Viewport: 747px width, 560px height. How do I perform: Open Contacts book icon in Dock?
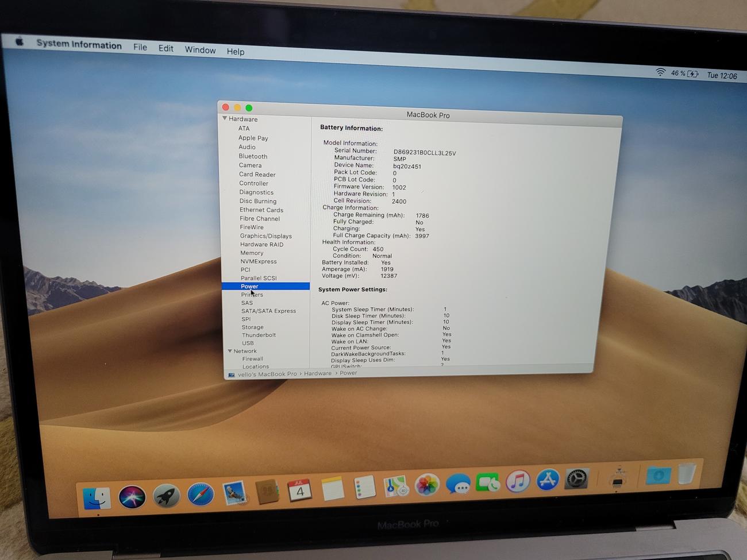pos(267,491)
